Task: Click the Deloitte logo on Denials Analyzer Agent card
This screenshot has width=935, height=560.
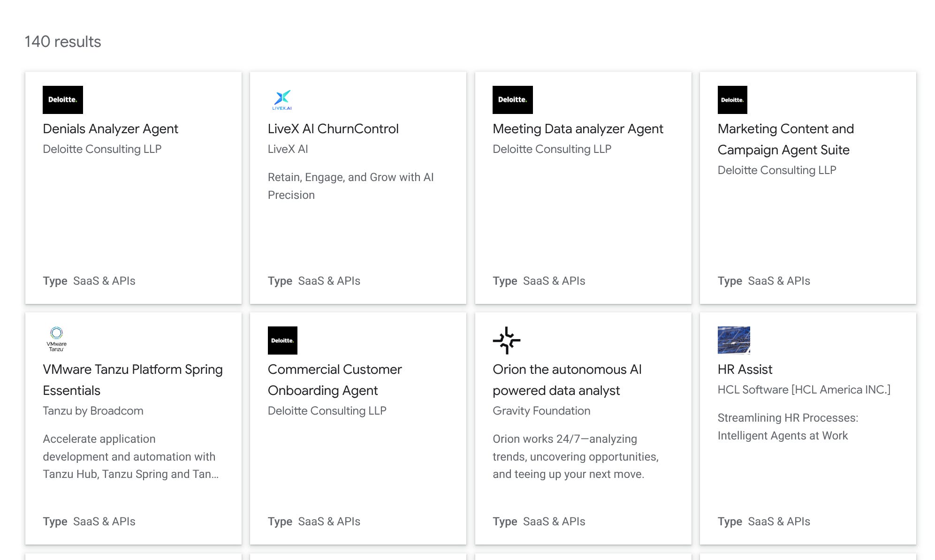Action: (x=63, y=99)
